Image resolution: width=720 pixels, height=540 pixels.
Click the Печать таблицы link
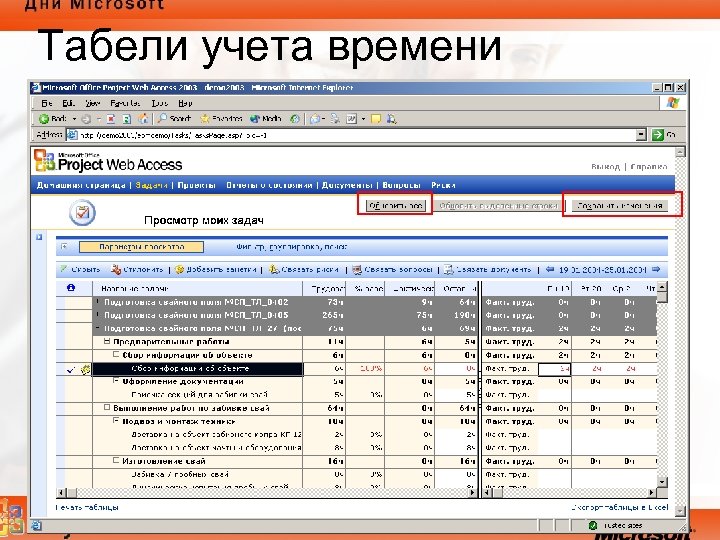pyautogui.click(x=87, y=507)
